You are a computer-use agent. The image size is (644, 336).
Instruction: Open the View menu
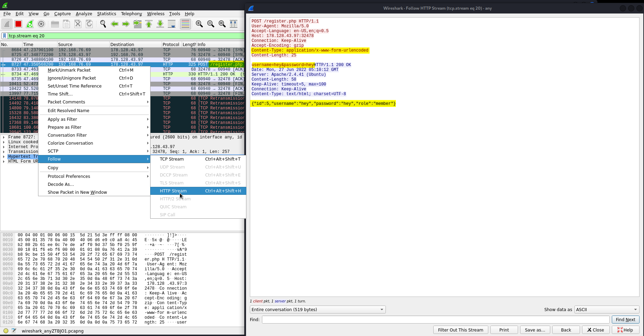[x=34, y=13]
